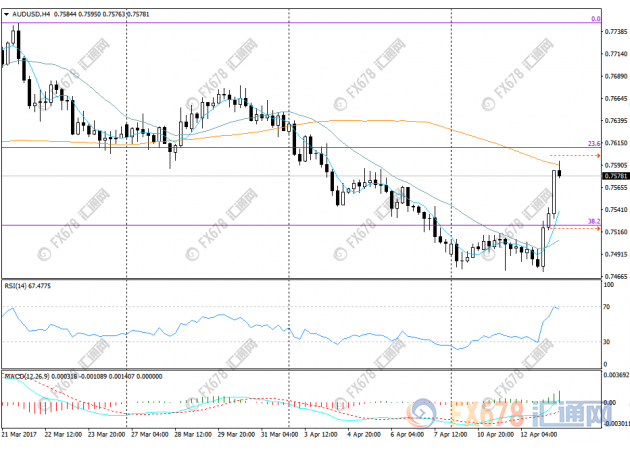The width and height of the screenshot is (630, 450).
Task: Select the 38.2 Fibonacci level label
Action: click(592, 221)
